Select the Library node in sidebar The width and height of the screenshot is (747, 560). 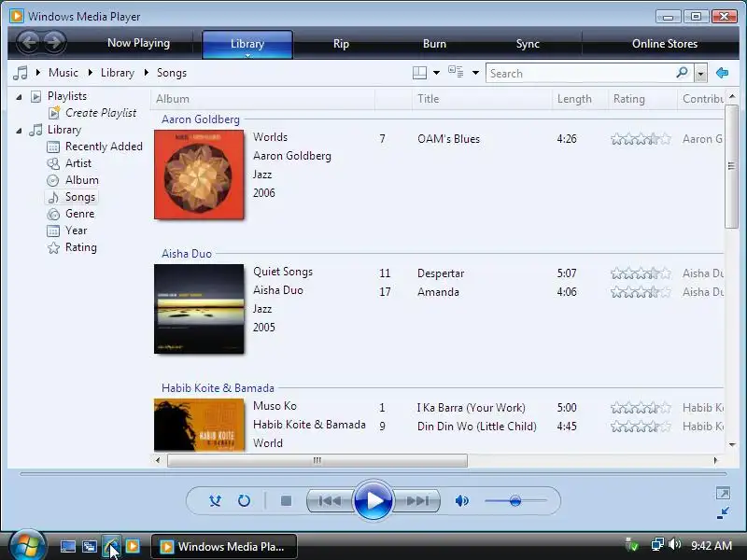click(x=64, y=130)
